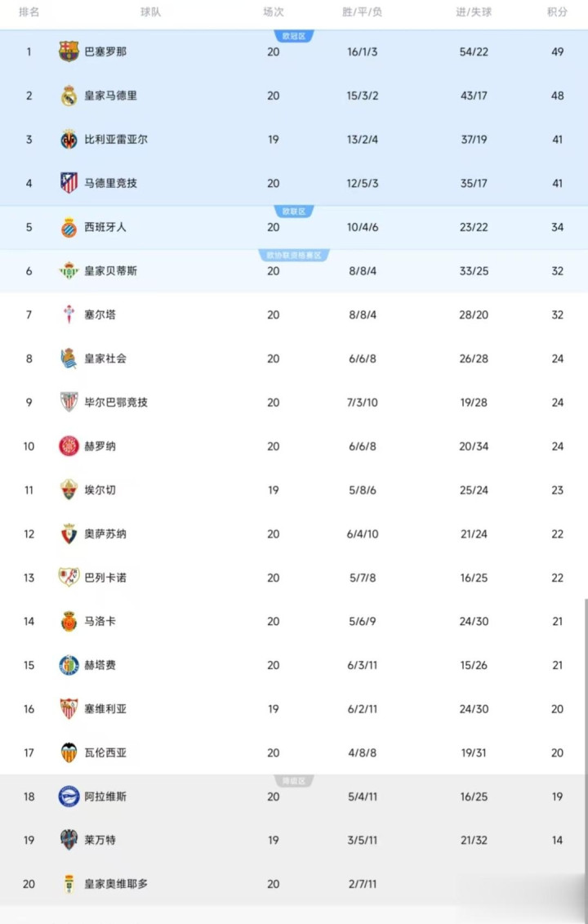Viewport: 588px width, 924px height.
Task: Open the Espanyol crest icon
Action: pos(69,227)
